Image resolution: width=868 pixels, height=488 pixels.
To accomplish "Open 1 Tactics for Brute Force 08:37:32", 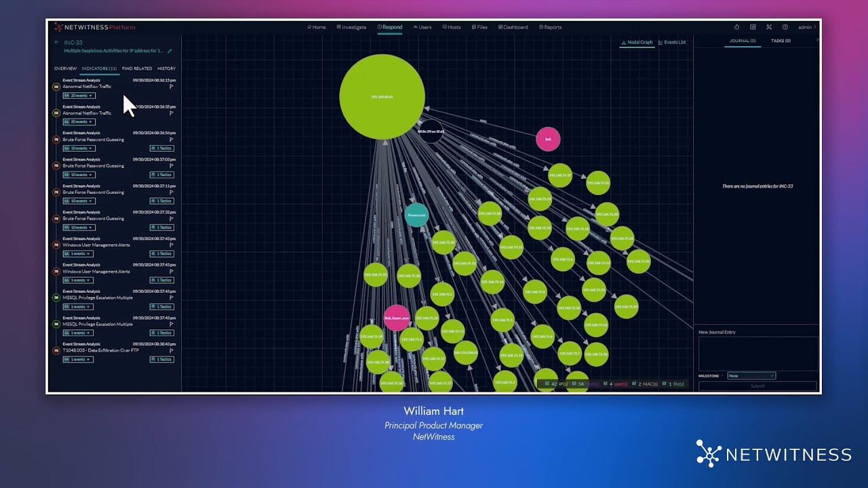I will [162, 228].
